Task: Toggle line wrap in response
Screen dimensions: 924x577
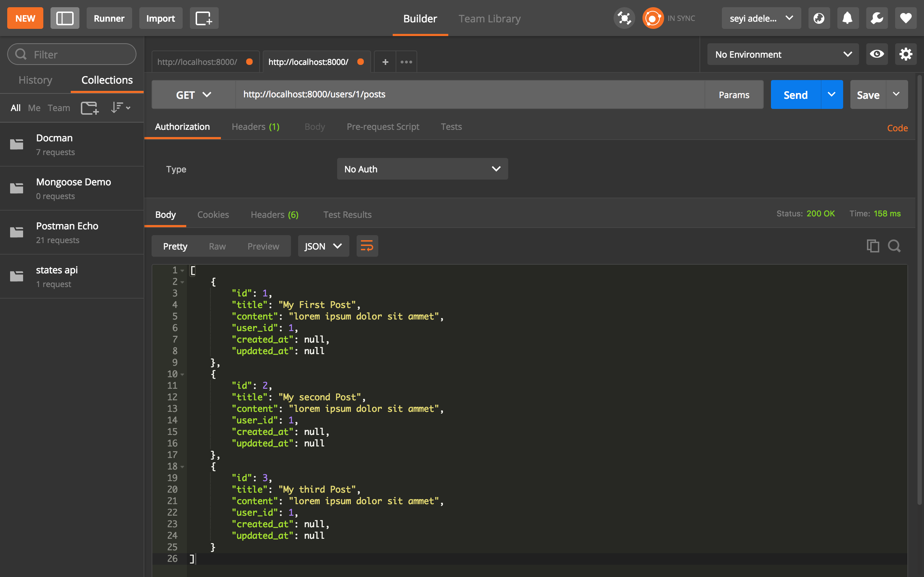Action: pyautogui.click(x=367, y=246)
